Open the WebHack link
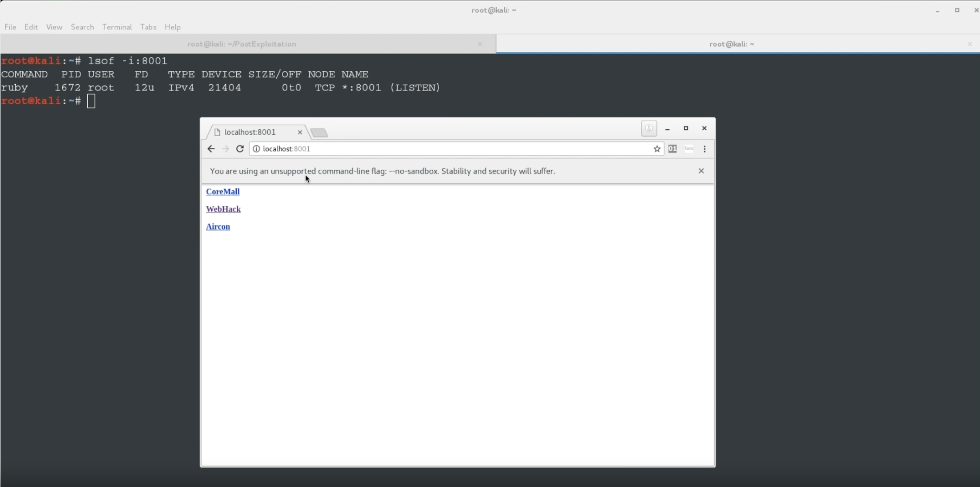Image resolution: width=980 pixels, height=487 pixels. [x=223, y=209]
